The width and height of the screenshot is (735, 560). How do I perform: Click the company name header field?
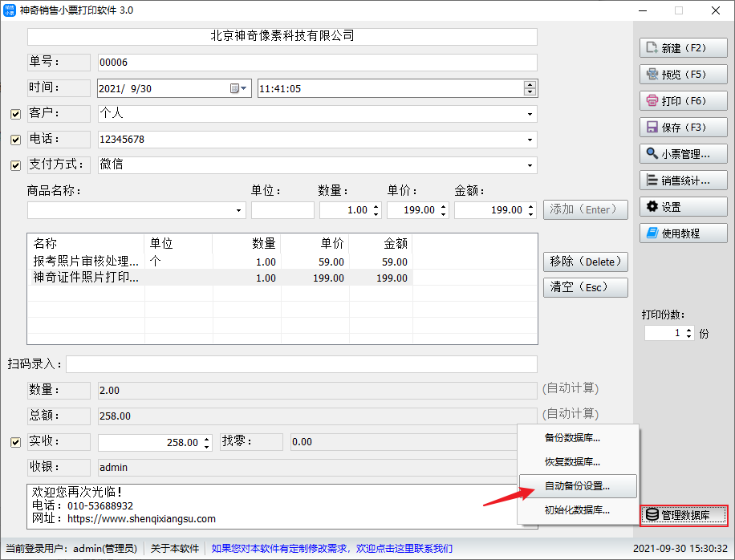click(282, 37)
